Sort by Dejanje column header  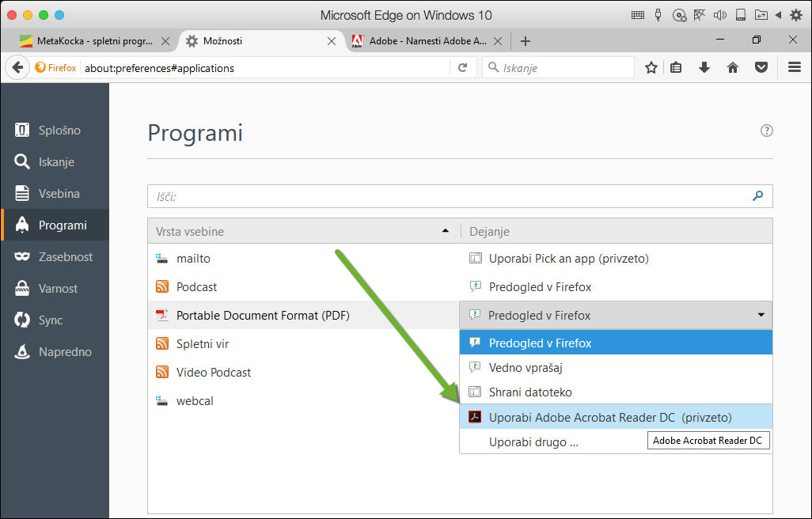click(617, 231)
